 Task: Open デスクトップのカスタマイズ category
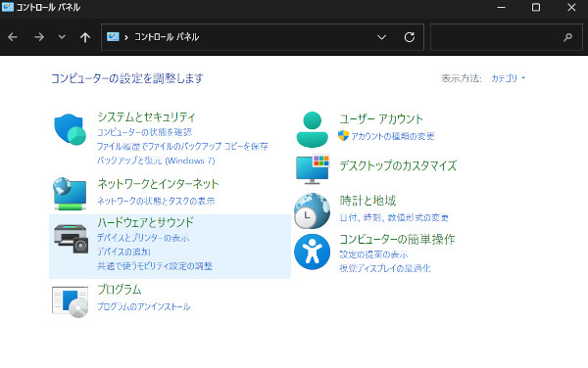point(398,165)
